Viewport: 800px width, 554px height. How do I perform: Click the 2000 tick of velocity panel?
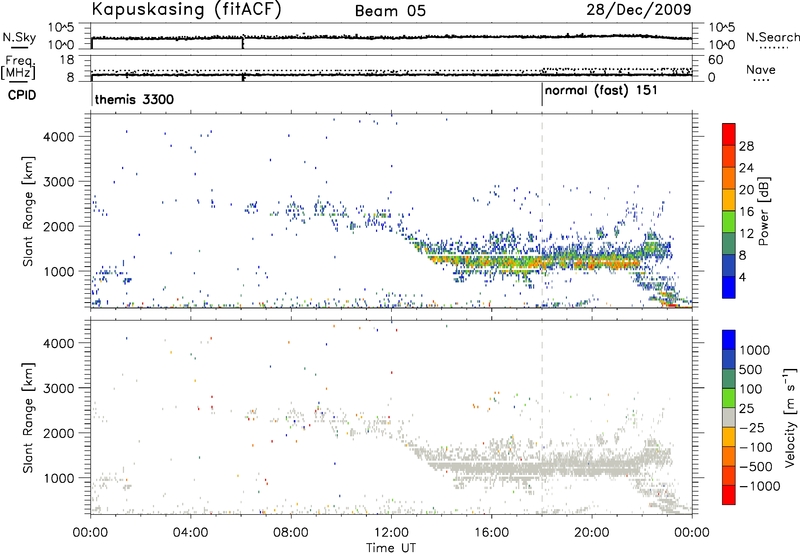click(59, 433)
